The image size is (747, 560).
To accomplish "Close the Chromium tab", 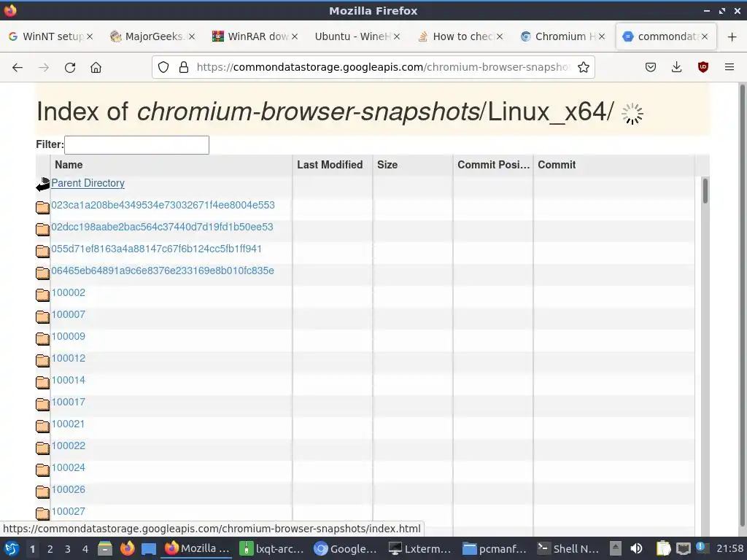I will 602,36.
